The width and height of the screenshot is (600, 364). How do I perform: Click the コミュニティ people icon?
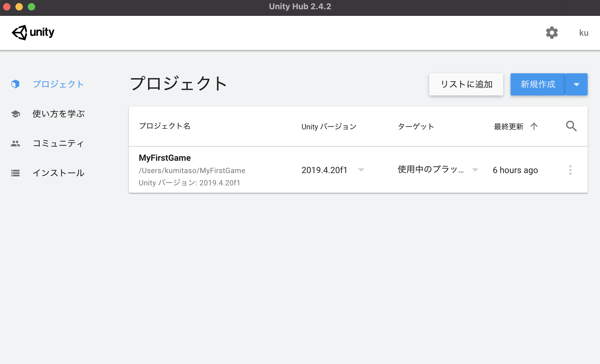pos(15,144)
